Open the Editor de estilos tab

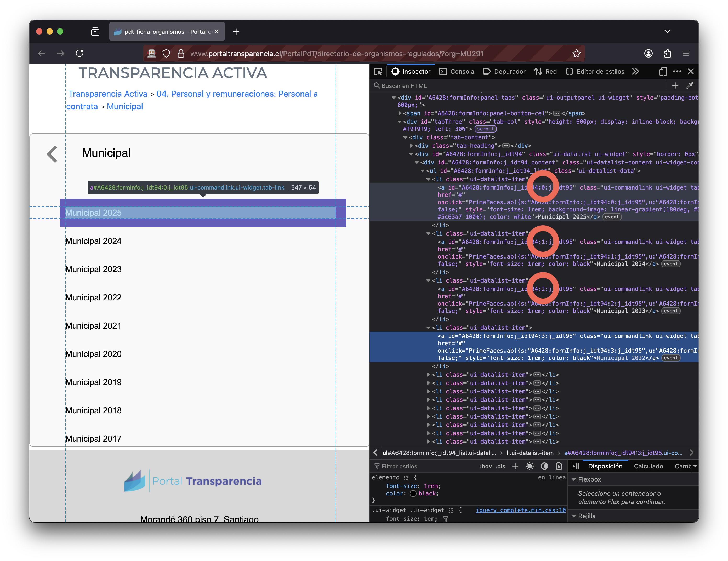pyautogui.click(x=595, y=72)
